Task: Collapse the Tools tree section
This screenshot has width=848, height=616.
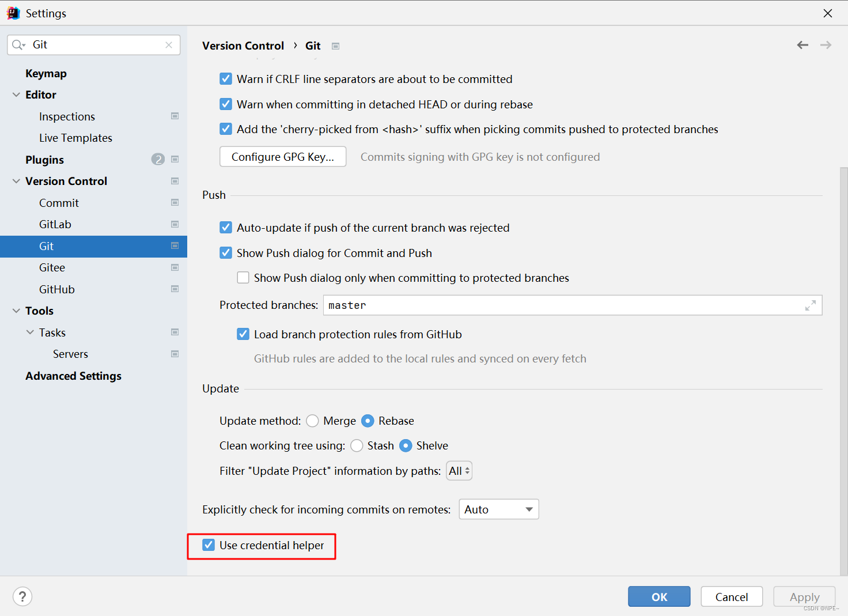Action: pyautogui.click(x=16, y=311)
